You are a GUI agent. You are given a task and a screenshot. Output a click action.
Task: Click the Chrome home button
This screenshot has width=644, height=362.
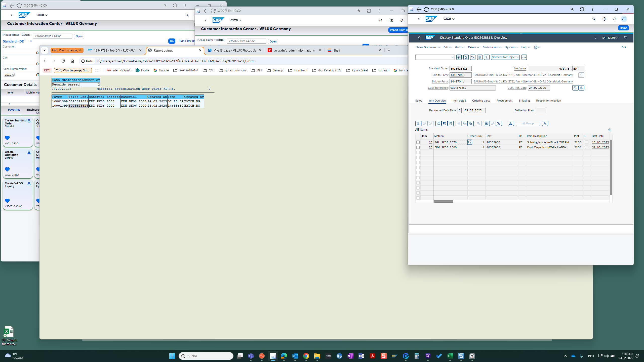(72, 61)
